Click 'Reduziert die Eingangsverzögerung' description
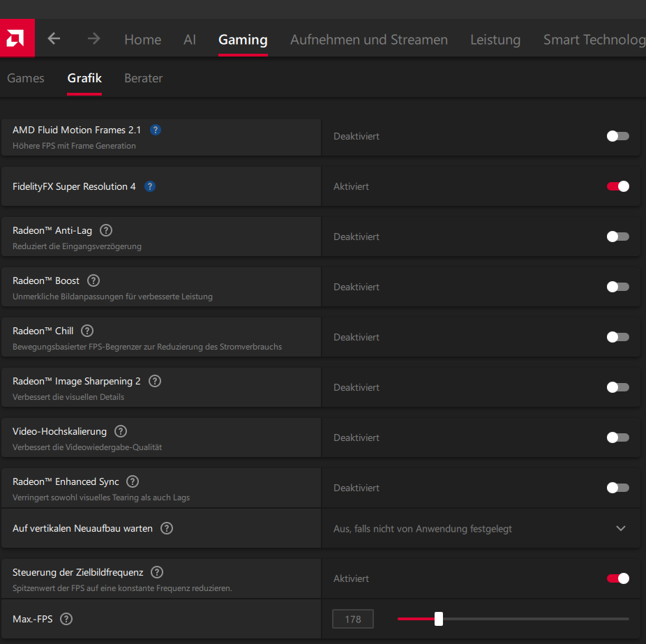Image resolution: width=646 pixels, height=644 pixels. [x=77, y=246]
